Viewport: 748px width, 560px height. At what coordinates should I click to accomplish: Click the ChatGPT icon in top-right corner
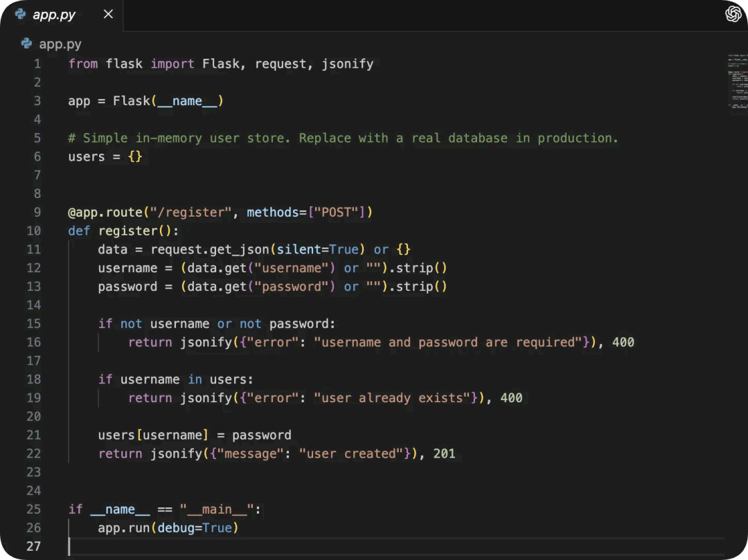[733, 14]
